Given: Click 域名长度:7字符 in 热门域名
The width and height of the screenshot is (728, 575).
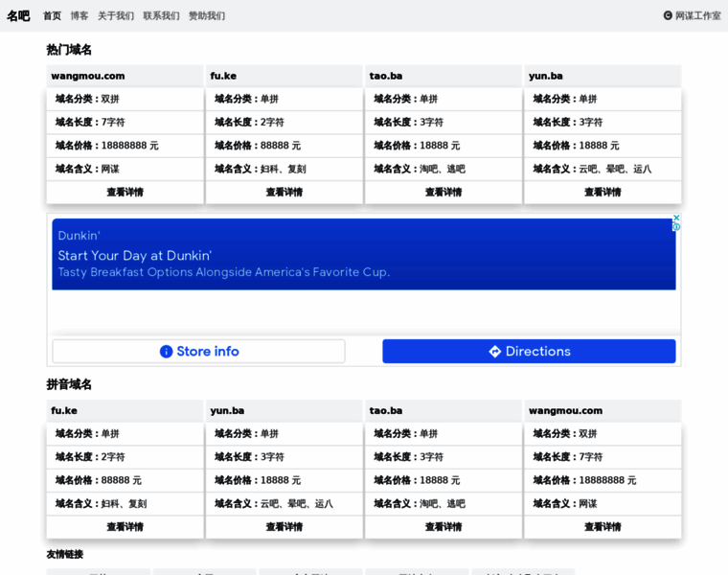Looking at the screenshot, I should tap(90, 122).
